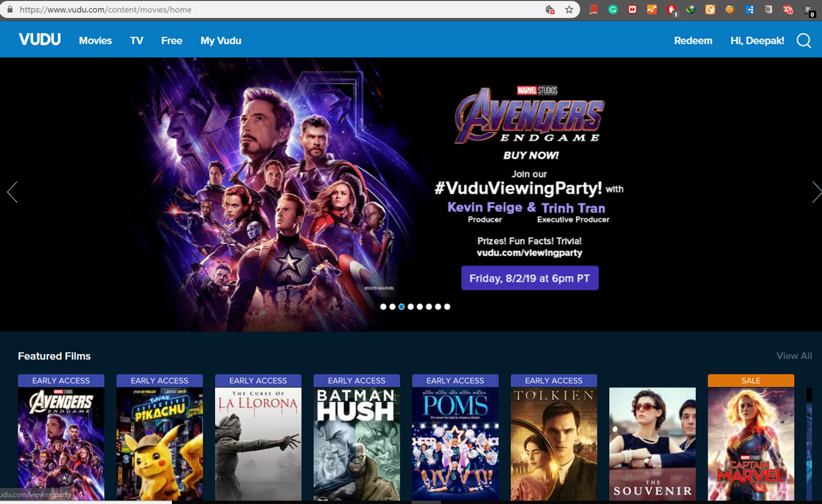Open the blocked cookies icon in address bar
The width and height of the screenshot is (822, 504).
[x=549, y=10]
